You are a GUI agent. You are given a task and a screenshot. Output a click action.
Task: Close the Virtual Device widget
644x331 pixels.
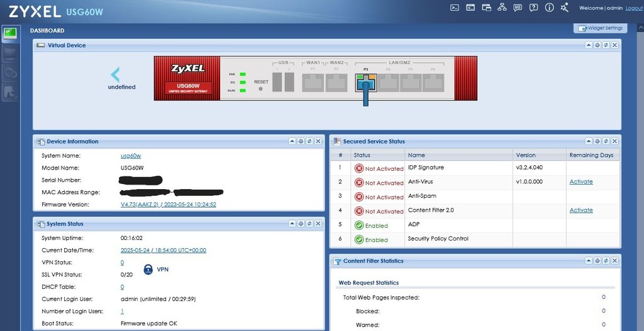tap(614, 45)
